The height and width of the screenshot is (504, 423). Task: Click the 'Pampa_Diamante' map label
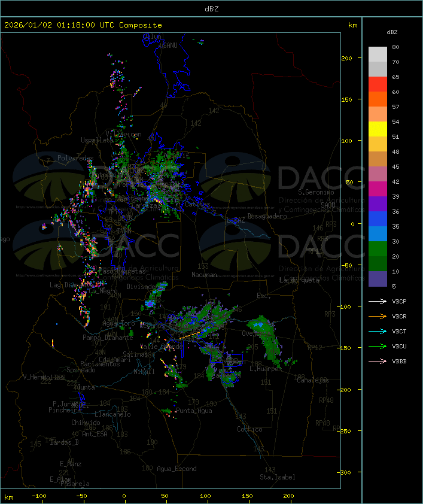[x=108, y=338]
